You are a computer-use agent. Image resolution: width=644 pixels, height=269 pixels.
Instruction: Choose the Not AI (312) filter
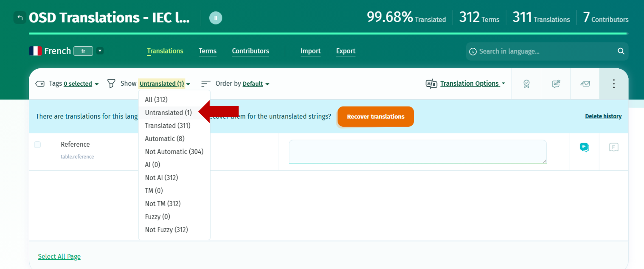tap(174, 178)
